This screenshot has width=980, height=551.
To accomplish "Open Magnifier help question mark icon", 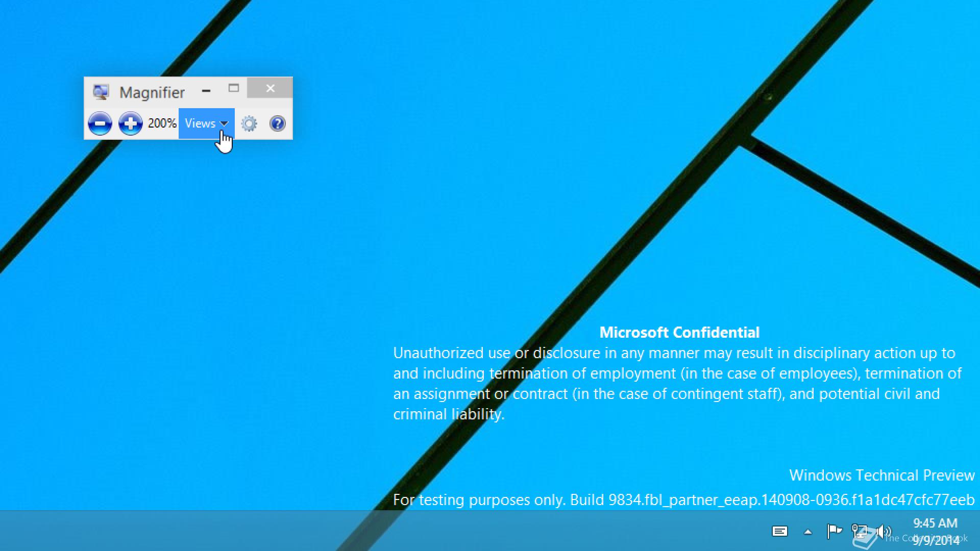I will coord(278,123).
